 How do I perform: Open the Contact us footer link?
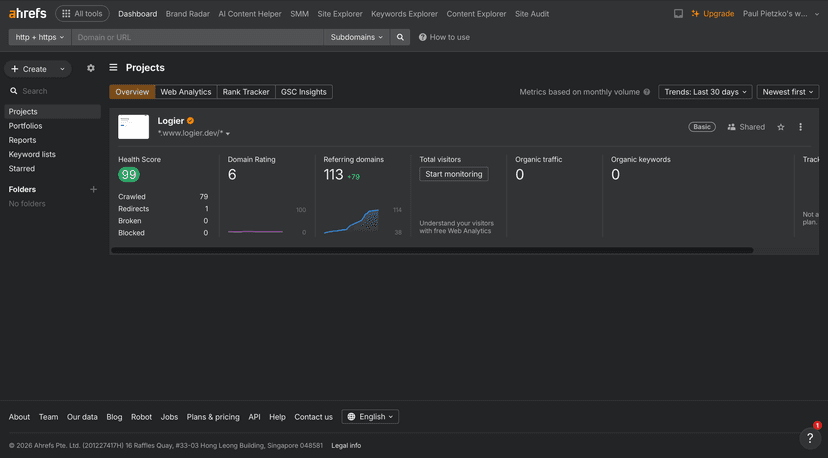point(313,417)
